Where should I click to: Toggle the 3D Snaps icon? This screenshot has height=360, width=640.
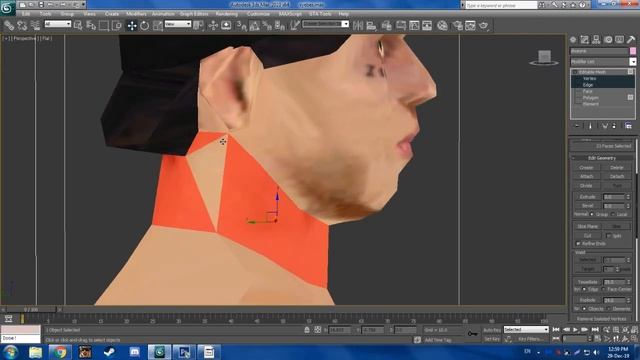point(241,26)
